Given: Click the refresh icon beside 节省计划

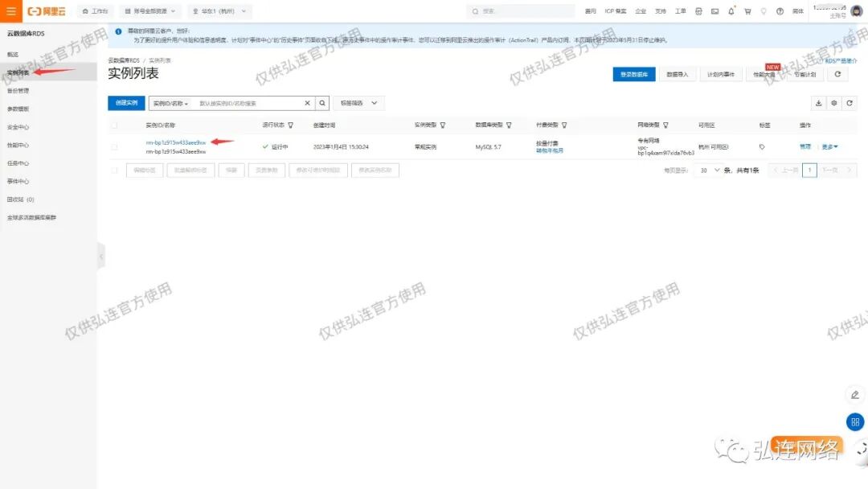Looking at the screenshot, I should tap(837, 74).
